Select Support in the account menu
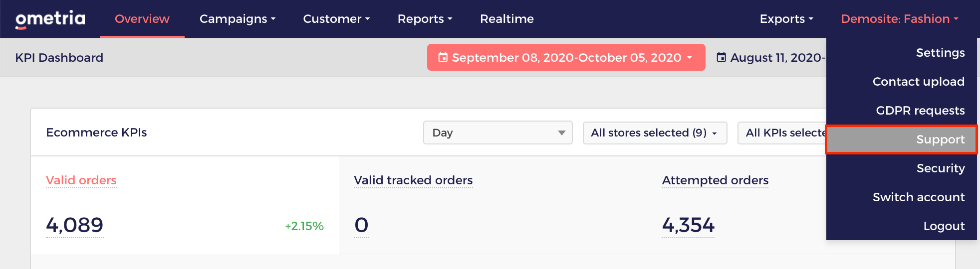This screenshot has height=269, width=980. point(940,139)
